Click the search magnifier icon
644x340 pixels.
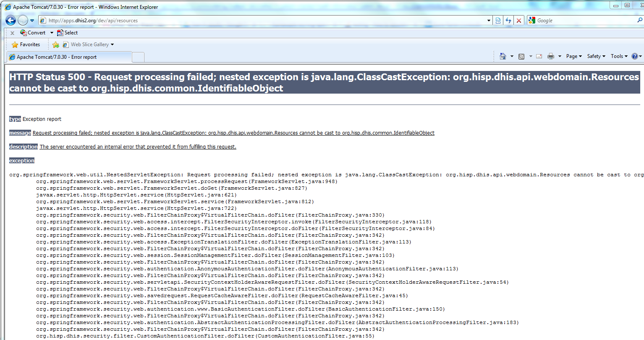pos(640,20)
